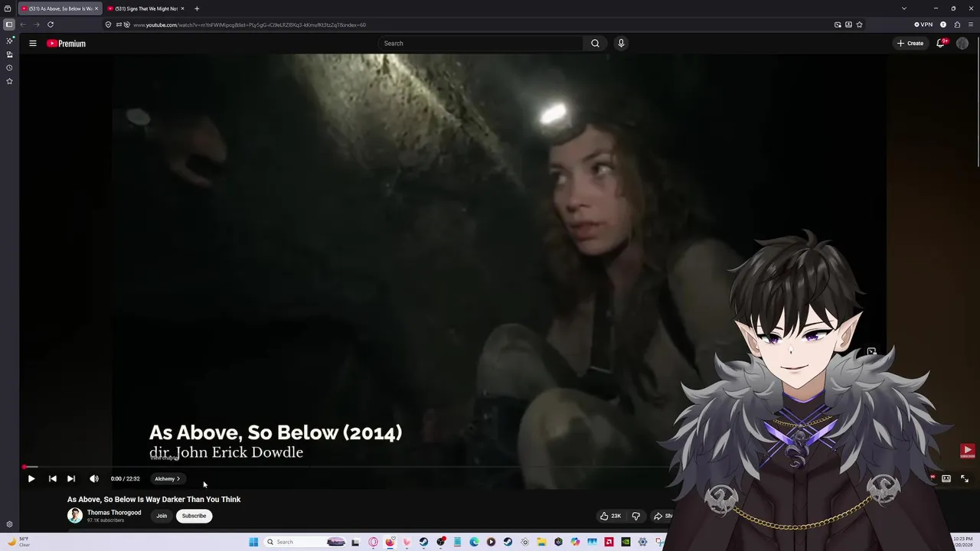The image size is (980, 551).
Task: Open Thomas Thorogood channel name
Action: pyautogui.click(x=114, y=513)
